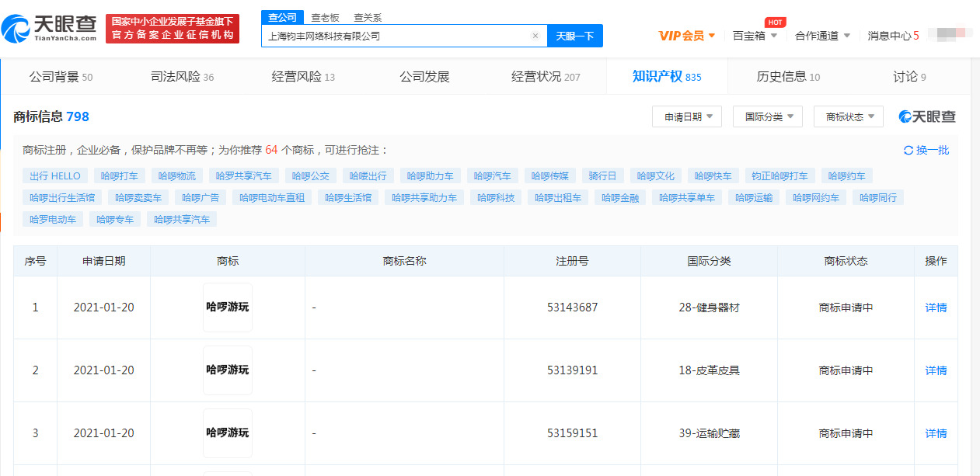The width and height of the screenshot is (980, 476).
Task: Select the 钧正哈啰打车 trademark tag
Action: click(780, 175)
